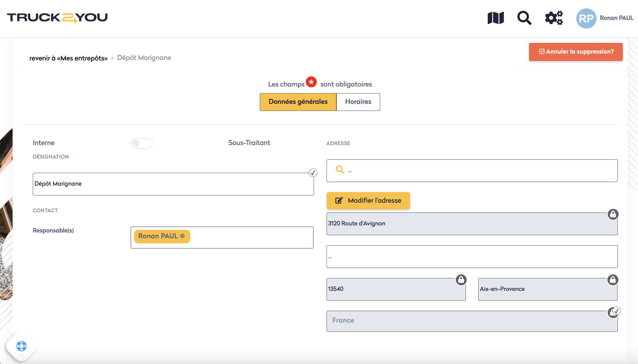Click the address search input field
This screenshot has width=638, height=364.
pos(477,171)
